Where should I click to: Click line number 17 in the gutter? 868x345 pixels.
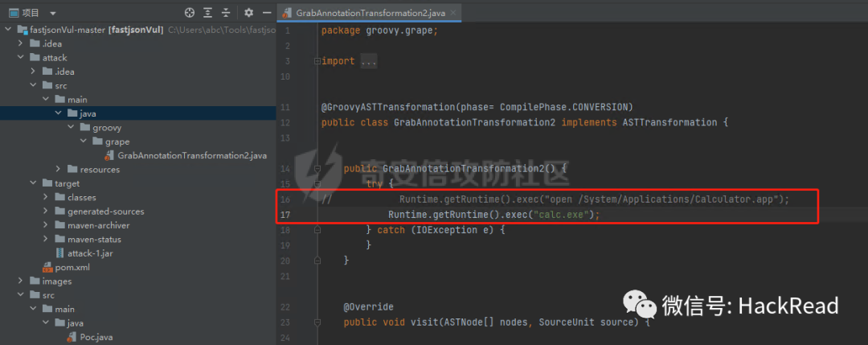[x=285, y=214]
